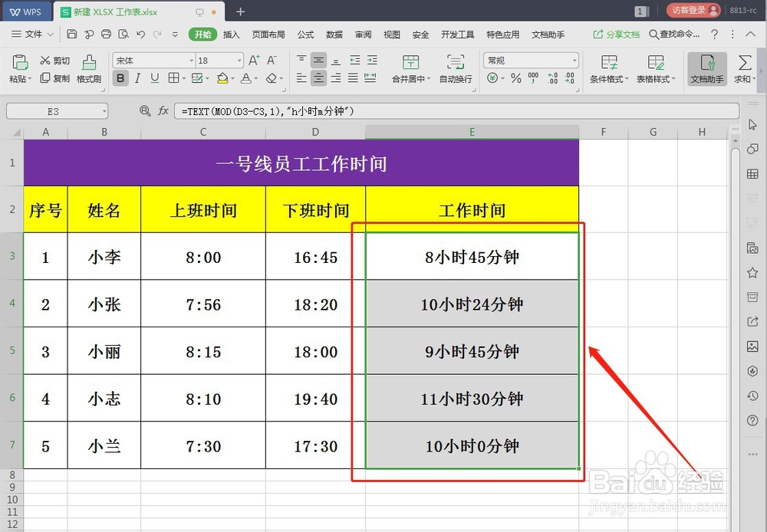
Task: Apply italic formatting
Action: coord(137,78)
